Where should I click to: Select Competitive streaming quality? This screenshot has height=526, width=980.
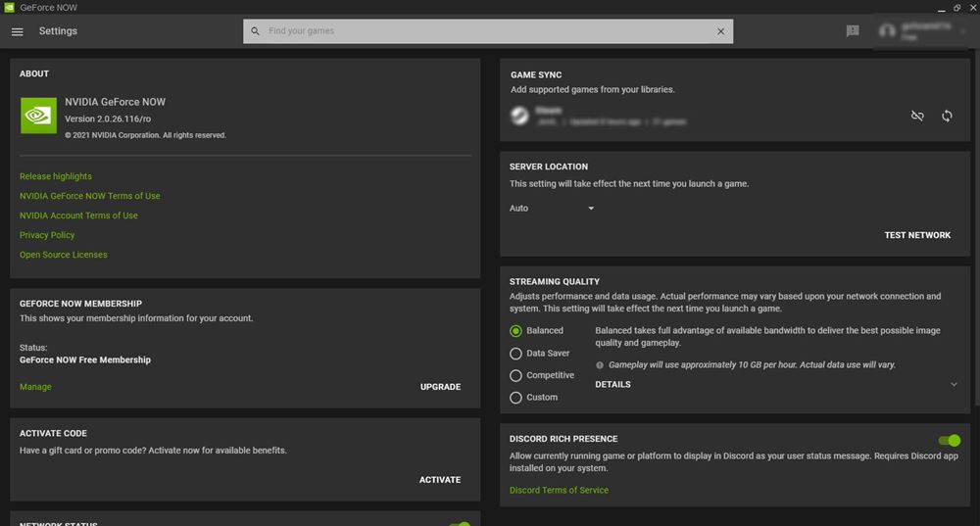(x=515, y=375)
